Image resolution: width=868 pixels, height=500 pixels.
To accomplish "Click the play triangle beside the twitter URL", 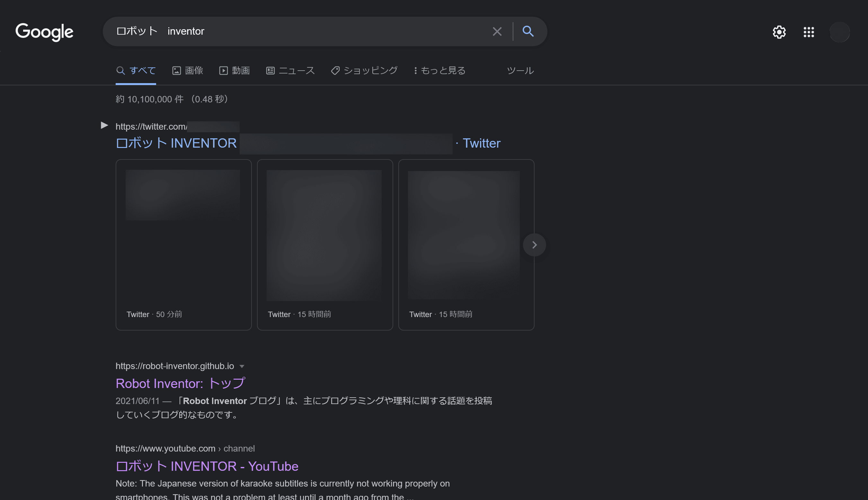I will click(x=104, y=125).
